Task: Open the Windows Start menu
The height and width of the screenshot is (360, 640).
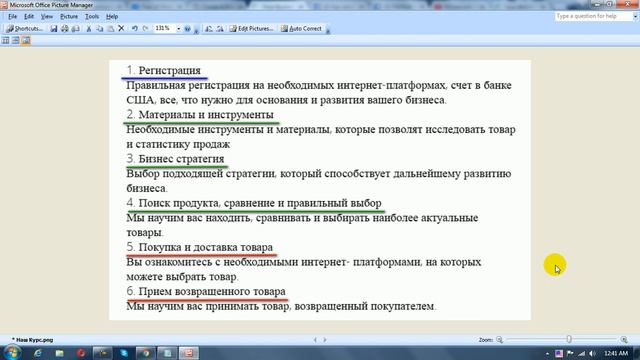Action: click(12, 353)
